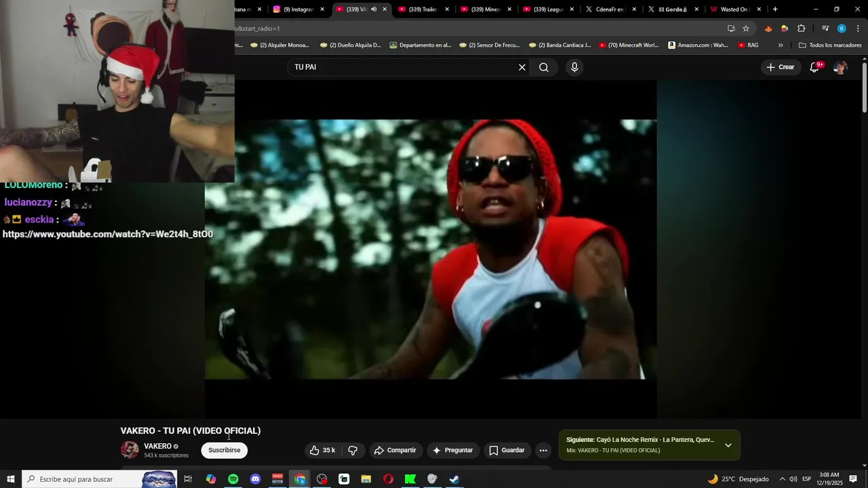Open more actions three-dot menu under the video
Viewport: 868px width, 488px height.
(543, 450)
